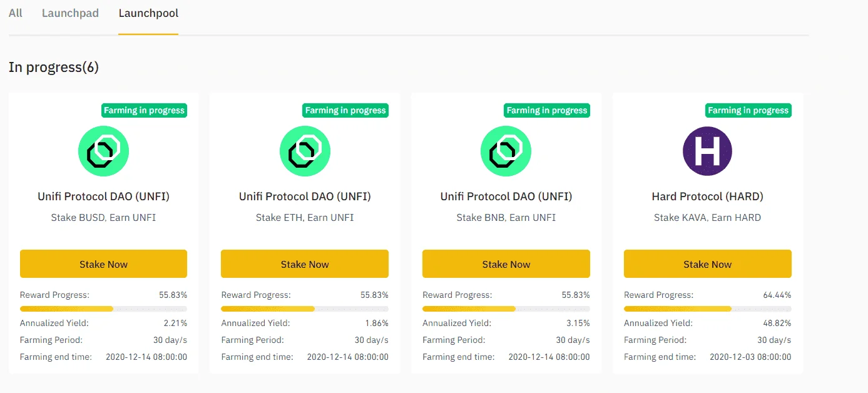This screenshot has width=868, height=393.
Task: Click the 48.82% annualized yield value
Action: (777, 324)
